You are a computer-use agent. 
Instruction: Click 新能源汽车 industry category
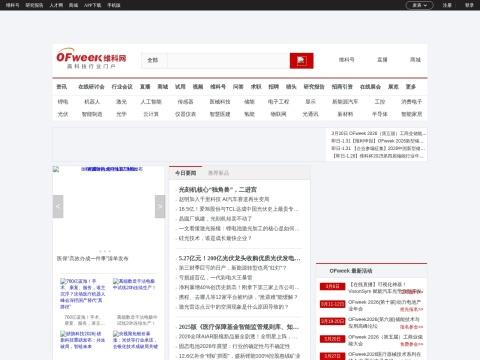(345, 102)
